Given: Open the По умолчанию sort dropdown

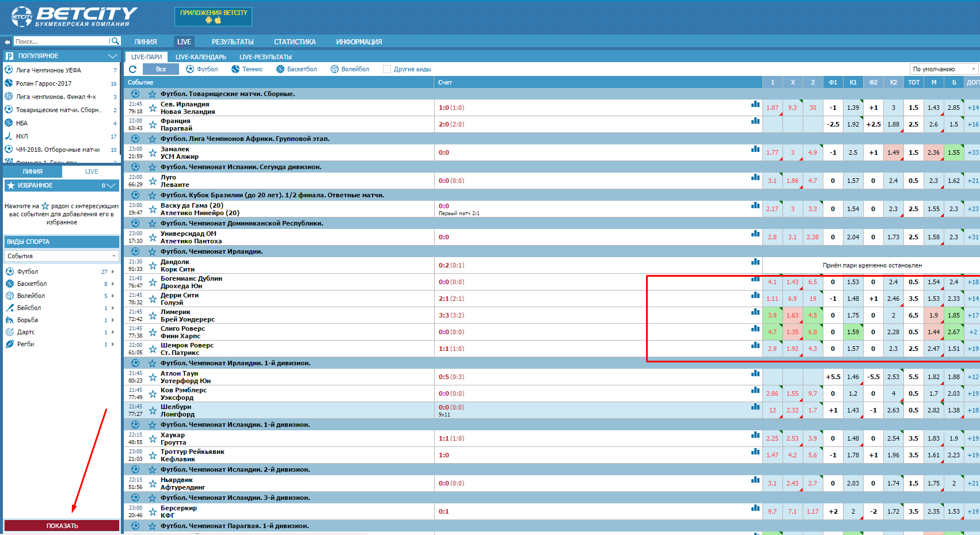Looking at the screenshot, I should [x=944, y=69].
